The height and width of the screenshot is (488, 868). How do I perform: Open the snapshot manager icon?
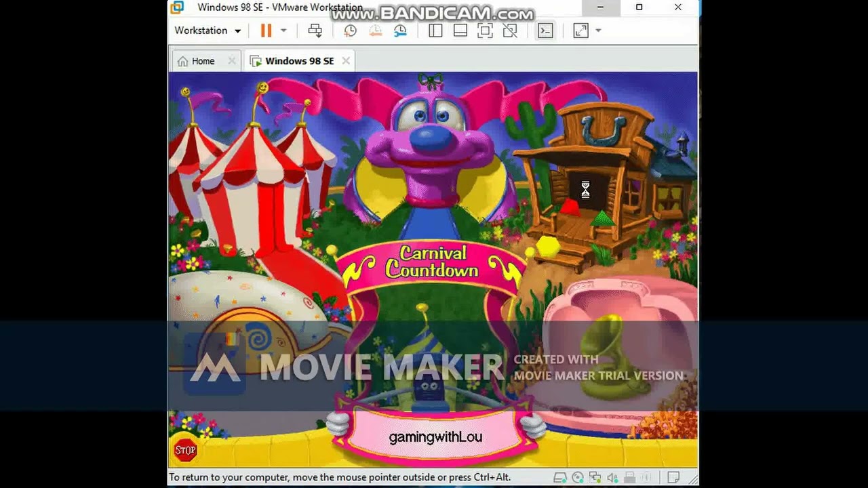coord(400,30)
